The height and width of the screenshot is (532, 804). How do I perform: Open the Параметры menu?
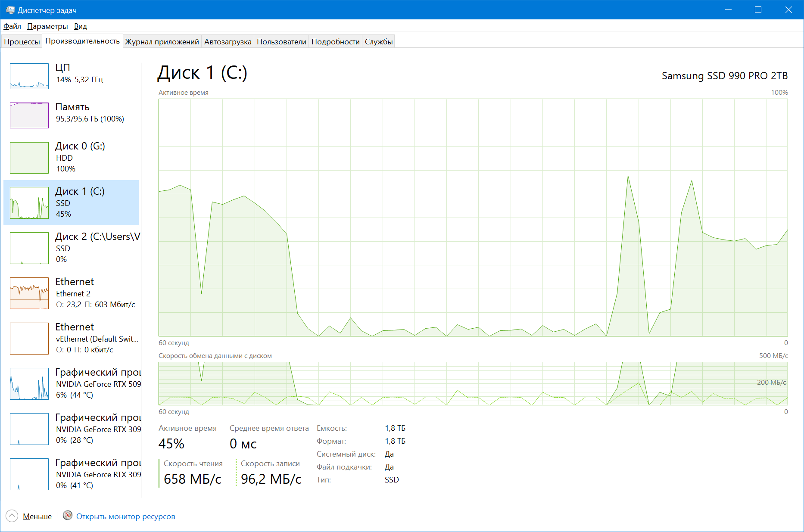[47, 26]
